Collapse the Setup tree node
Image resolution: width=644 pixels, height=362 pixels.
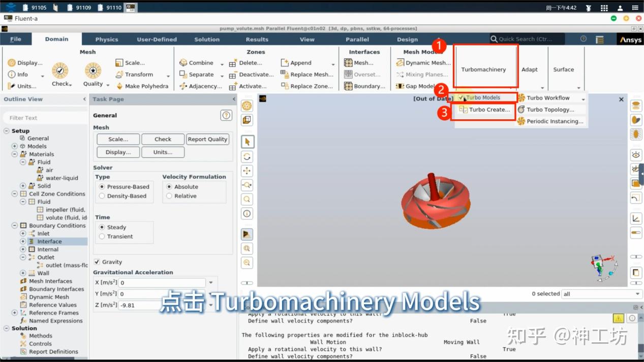[x=7, y=130]
